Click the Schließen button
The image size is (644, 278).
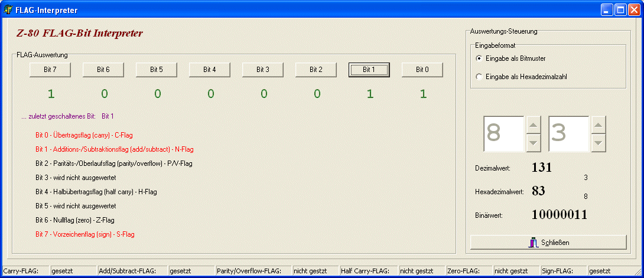point(548,243)
